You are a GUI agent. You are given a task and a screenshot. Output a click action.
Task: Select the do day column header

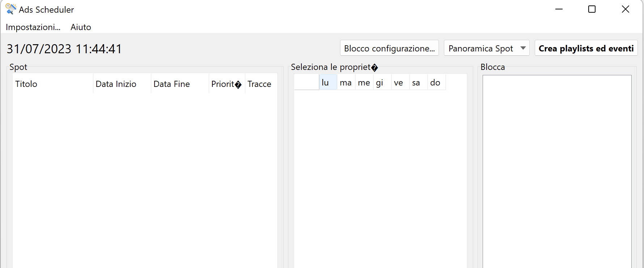coord(437,83)
